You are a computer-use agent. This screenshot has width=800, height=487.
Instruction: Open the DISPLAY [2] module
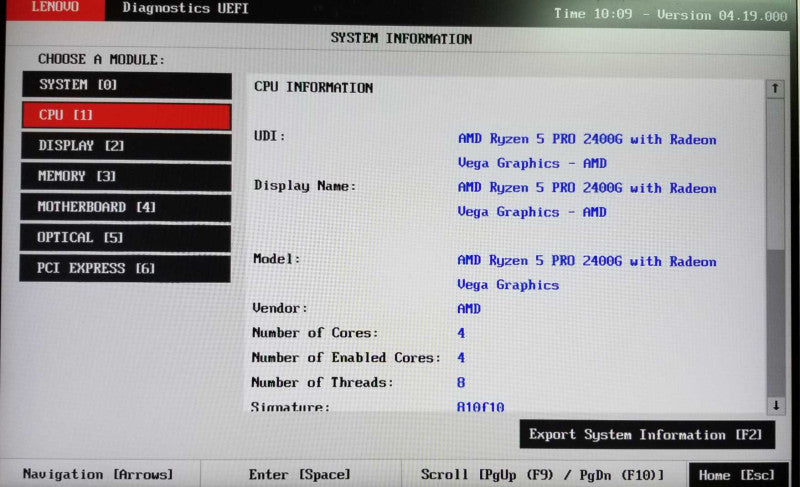coord(126,146)
